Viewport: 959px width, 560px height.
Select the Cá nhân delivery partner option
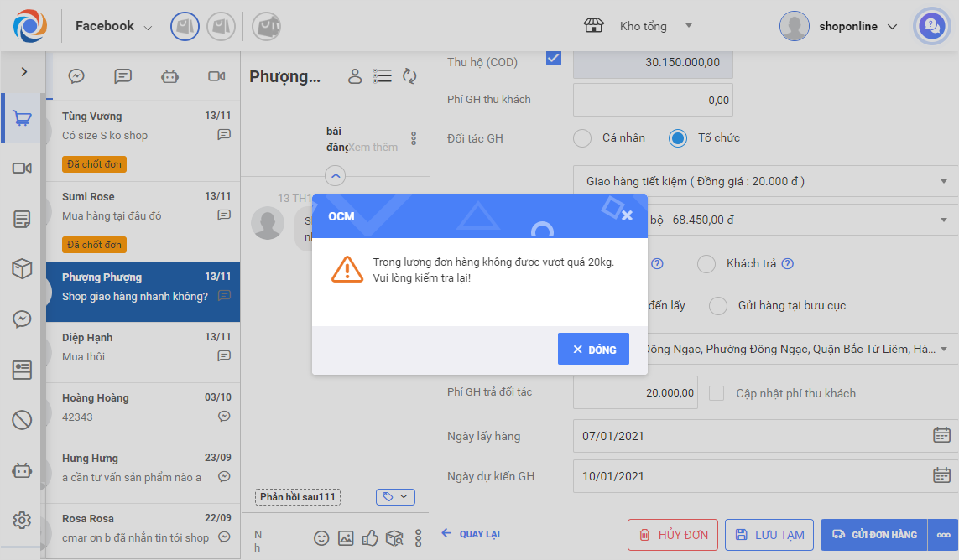point(582,138)
